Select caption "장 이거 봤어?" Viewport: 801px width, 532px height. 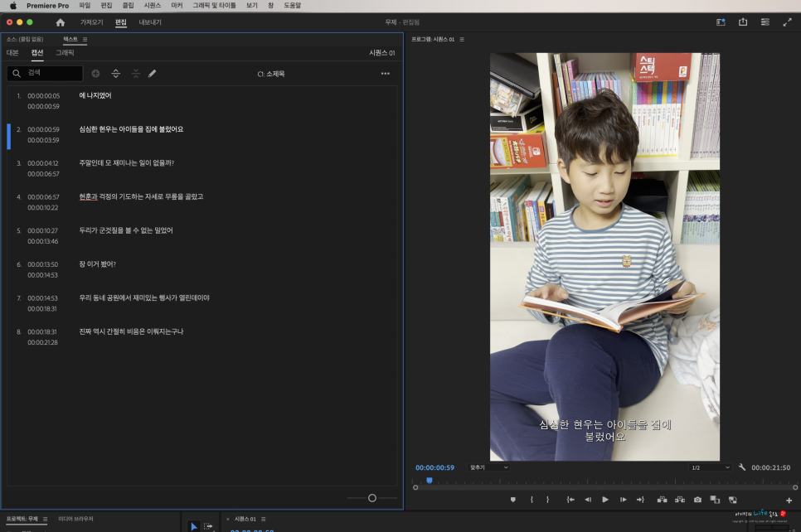tap(98, 264)
